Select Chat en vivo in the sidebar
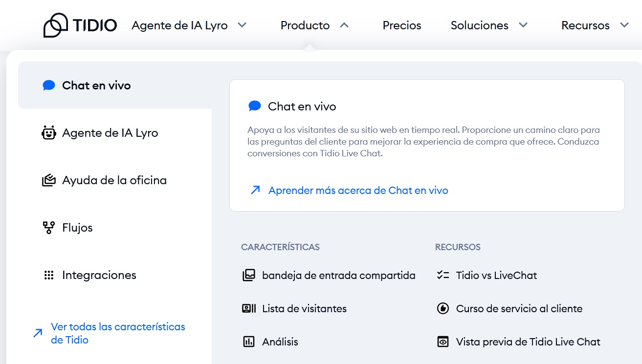642x364 pixels. [96, 85]
